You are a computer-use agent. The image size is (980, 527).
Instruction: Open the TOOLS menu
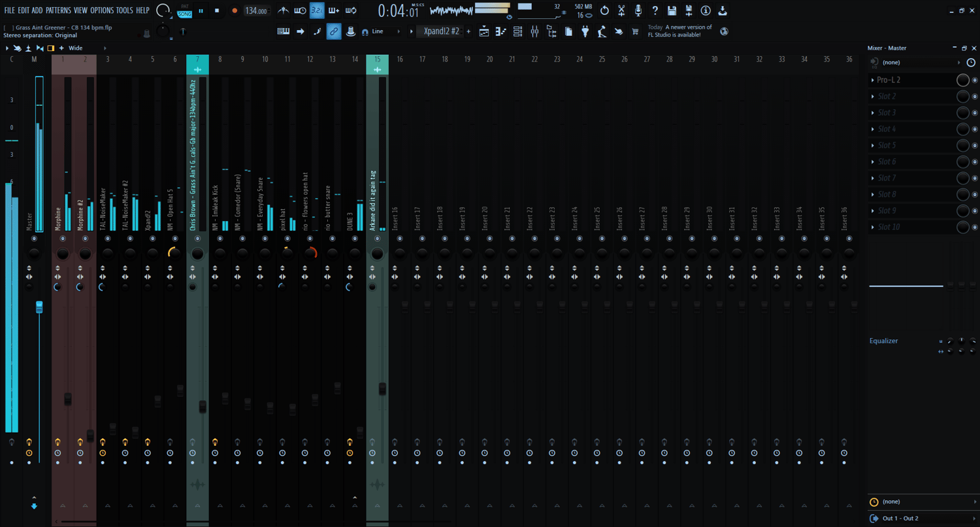point(124,10)
